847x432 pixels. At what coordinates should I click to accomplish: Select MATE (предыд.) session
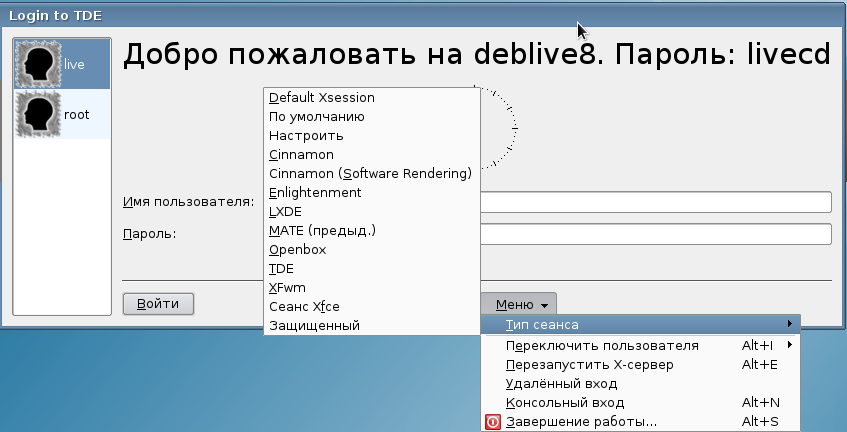click(x=372, y=231)
